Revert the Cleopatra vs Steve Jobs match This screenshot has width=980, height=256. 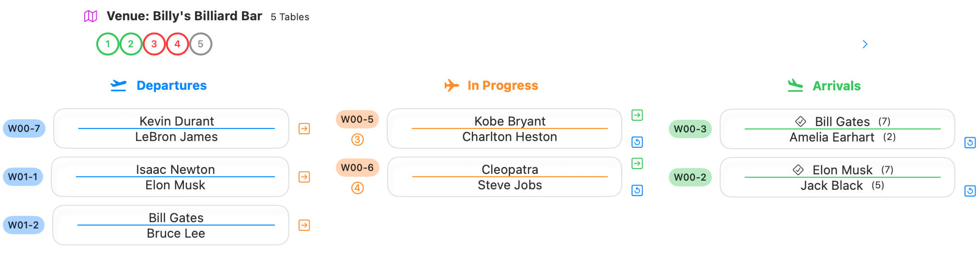[x=637, y=190]
